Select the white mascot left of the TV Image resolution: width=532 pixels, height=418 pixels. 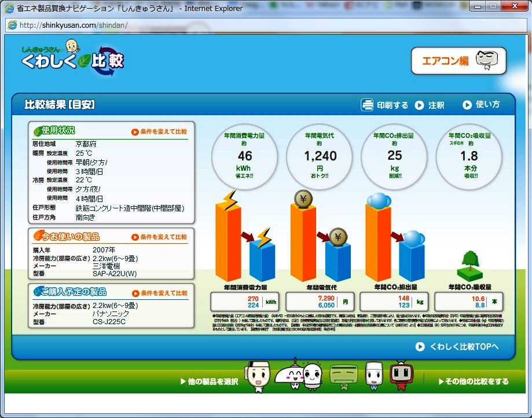(x=374, y=376)
